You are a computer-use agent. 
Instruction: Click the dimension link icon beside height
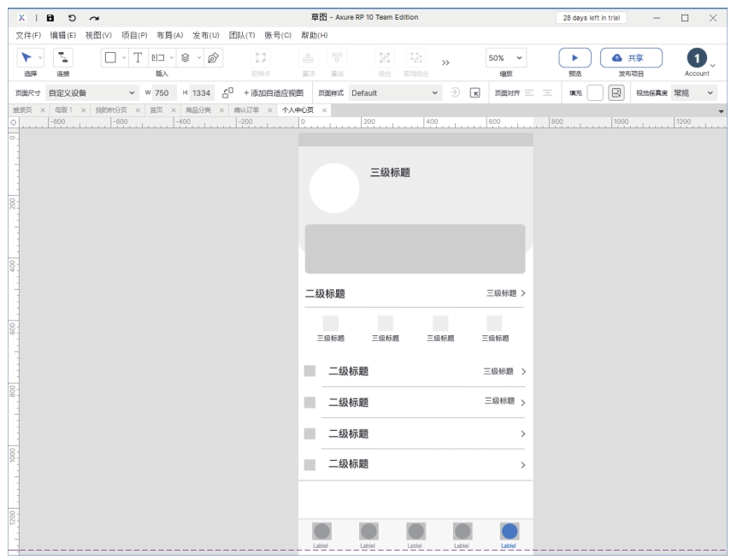pos(227,92)
